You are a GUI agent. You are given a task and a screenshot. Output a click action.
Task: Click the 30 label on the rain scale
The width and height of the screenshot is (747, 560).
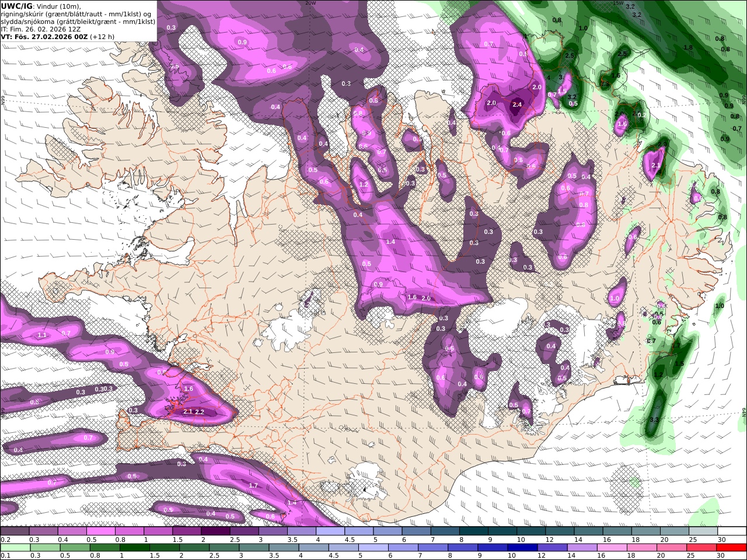click(721, 556)
